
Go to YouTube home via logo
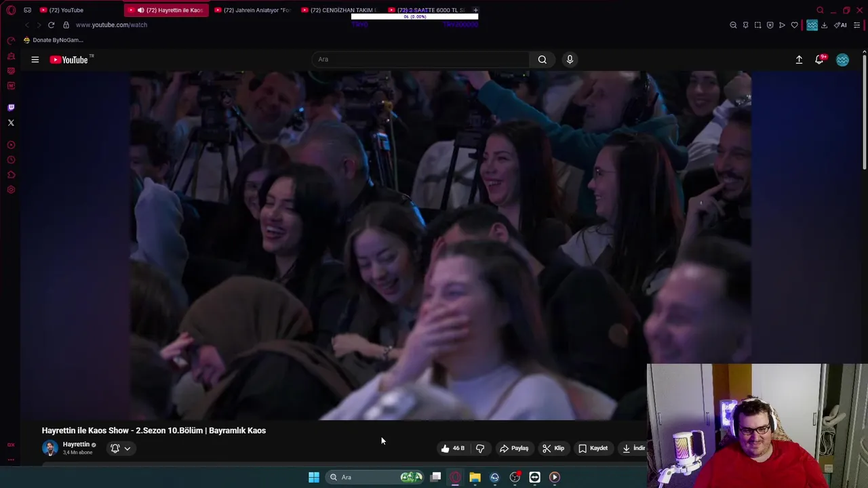click(69, 60)
